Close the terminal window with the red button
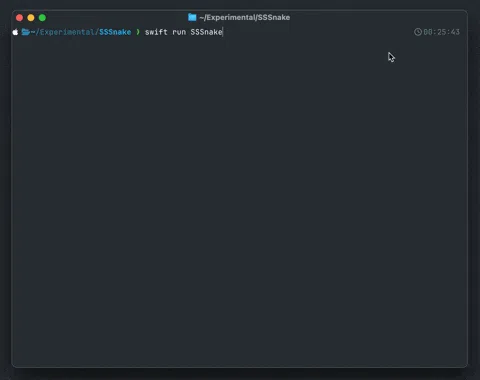This screenshot has width=480, height=380. tap(19, 18)
